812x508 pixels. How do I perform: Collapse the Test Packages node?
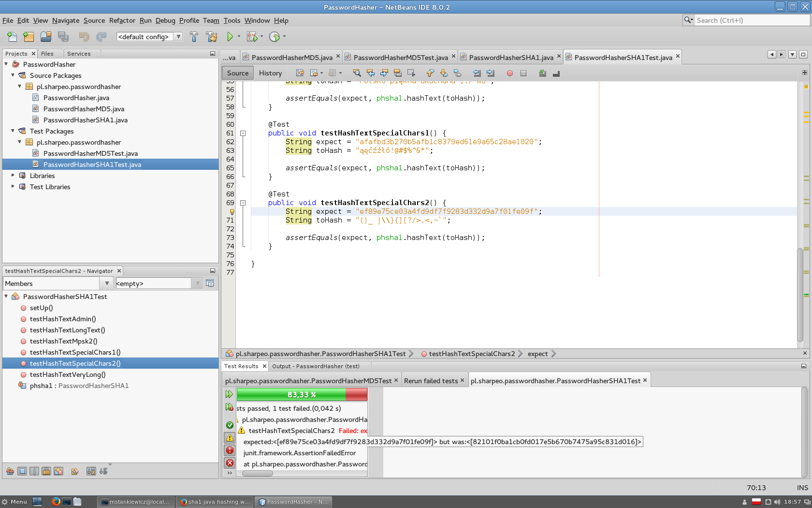[x=12, y=131]
